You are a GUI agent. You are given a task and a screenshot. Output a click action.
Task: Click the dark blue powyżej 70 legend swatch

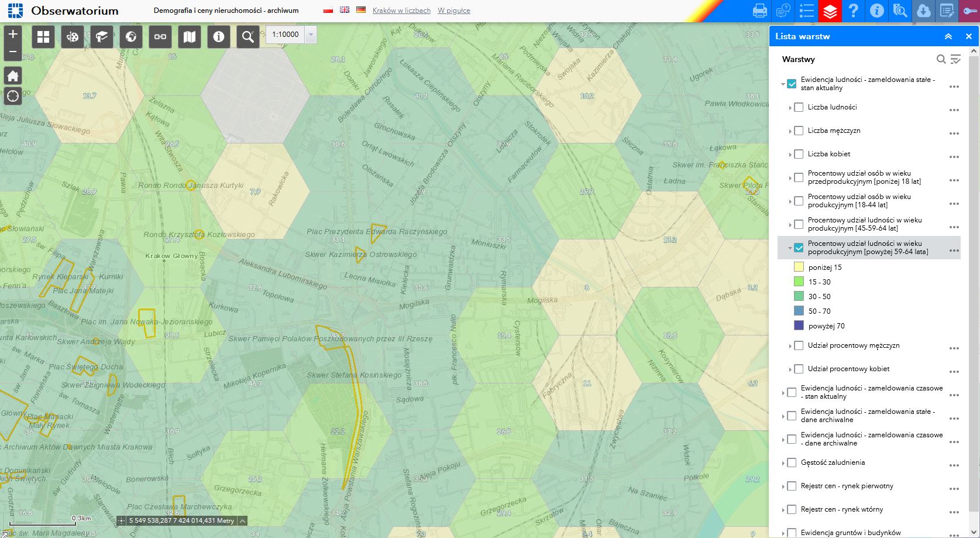tap(799, 325)
